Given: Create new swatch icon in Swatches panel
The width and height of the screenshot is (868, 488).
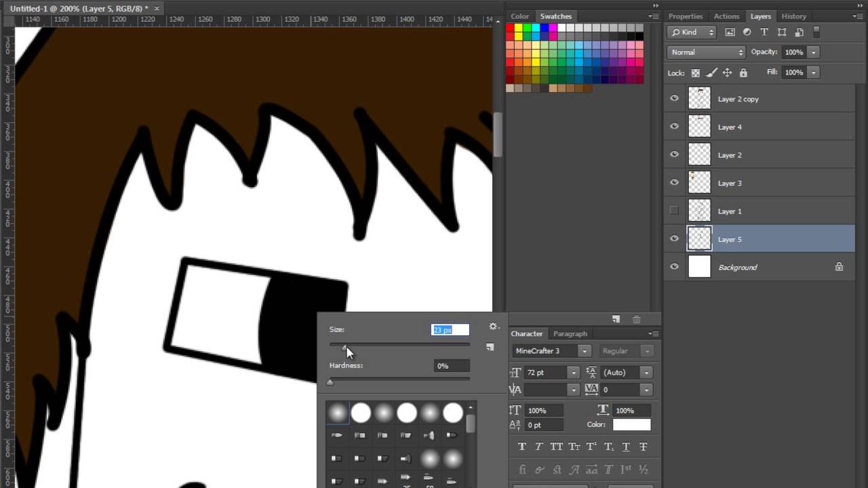Looking at the screenshot, I should (x=616, y=319).
